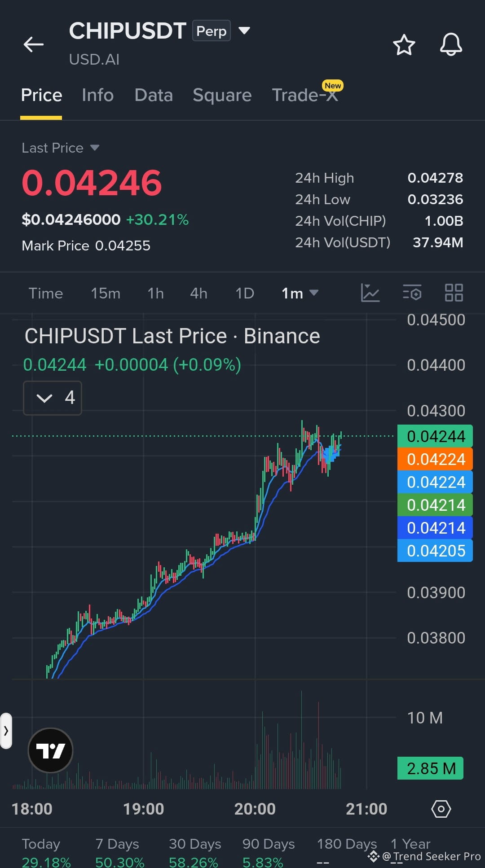The width and height of the screenshot is (485, 868).
Task: Tap the chart title CHIPUSDT Last Price · Binance
Action: tap(172, 336)
